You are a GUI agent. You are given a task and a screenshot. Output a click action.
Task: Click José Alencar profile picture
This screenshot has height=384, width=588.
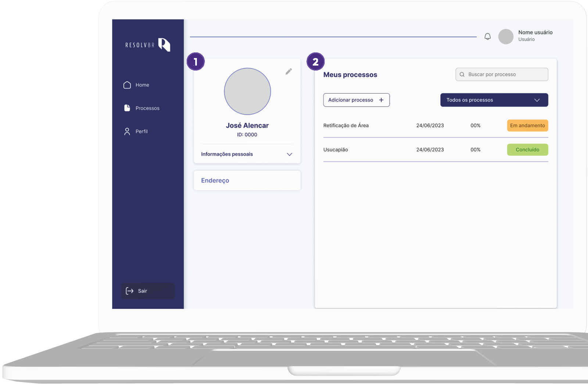pos(247,91)
